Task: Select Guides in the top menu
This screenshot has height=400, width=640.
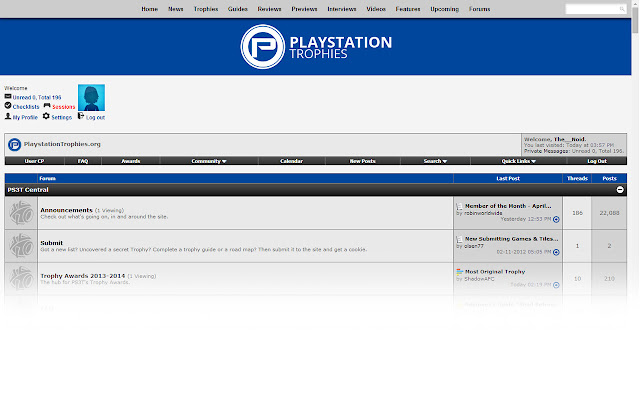Action: [x=238, y=9]
